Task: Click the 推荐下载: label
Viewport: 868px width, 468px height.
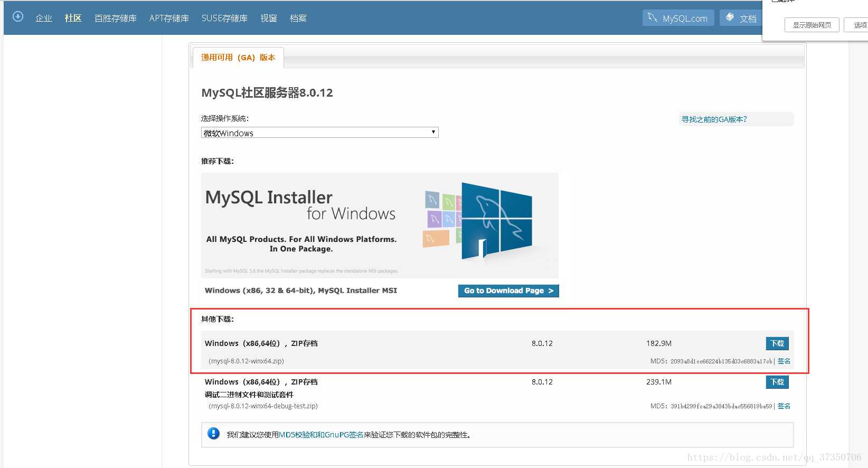Action: 218,161
